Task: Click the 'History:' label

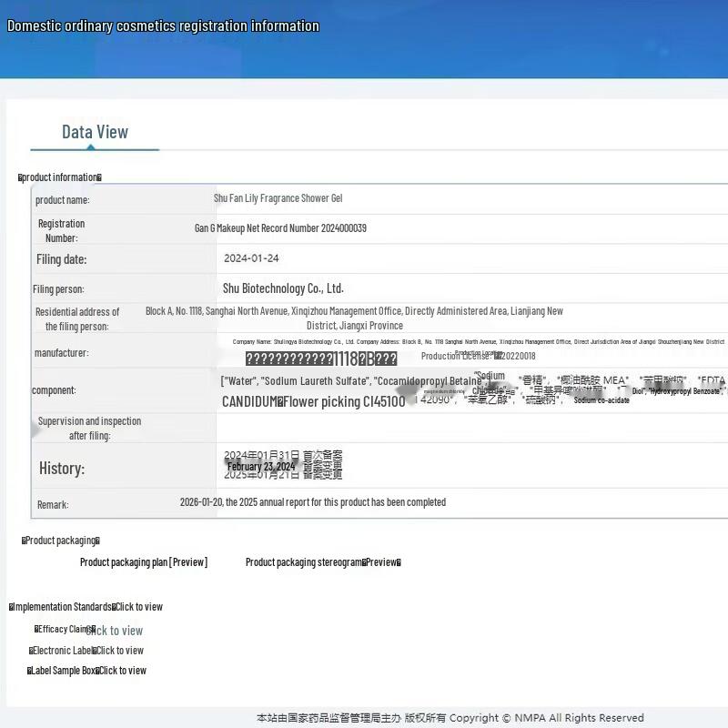Action: coord(62,469)
